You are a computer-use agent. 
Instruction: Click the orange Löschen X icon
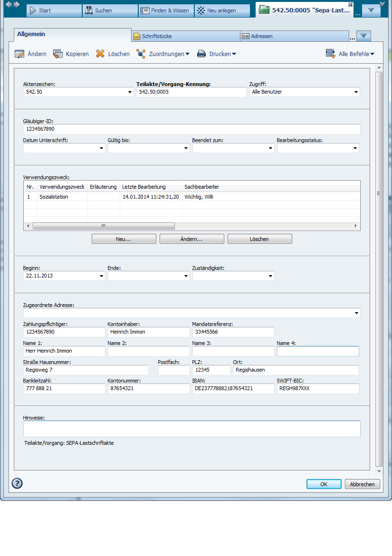pos(100,54)
